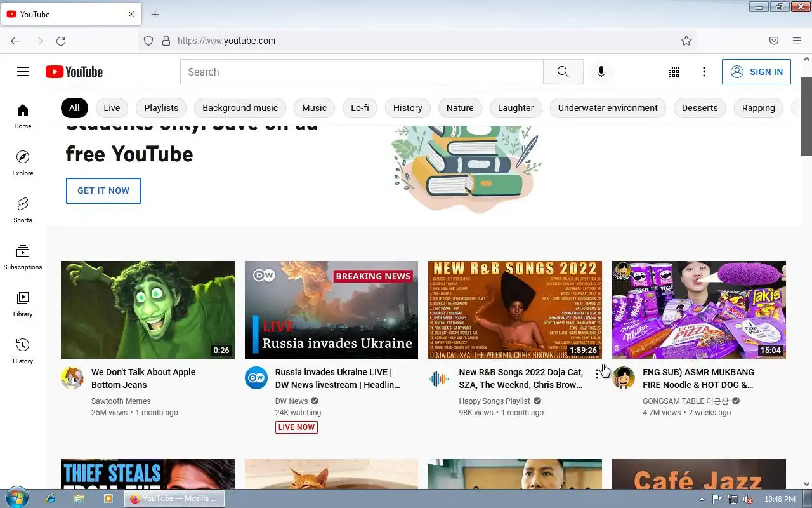812x508 pixels.
Task: Launch Internet Explorer from taskbar
Action: click(x=51, y=498)
